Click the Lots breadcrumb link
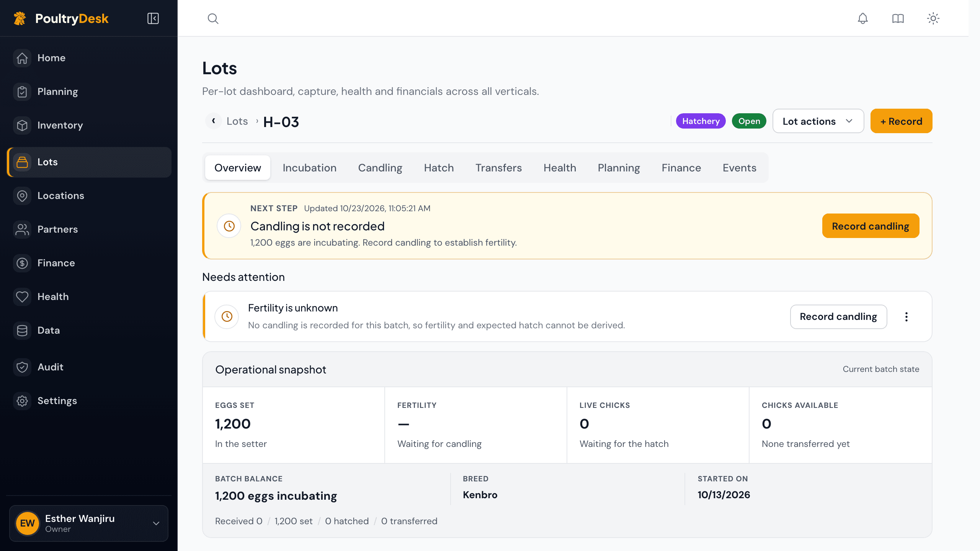980x551 pixels. click(x=237, y=121)
